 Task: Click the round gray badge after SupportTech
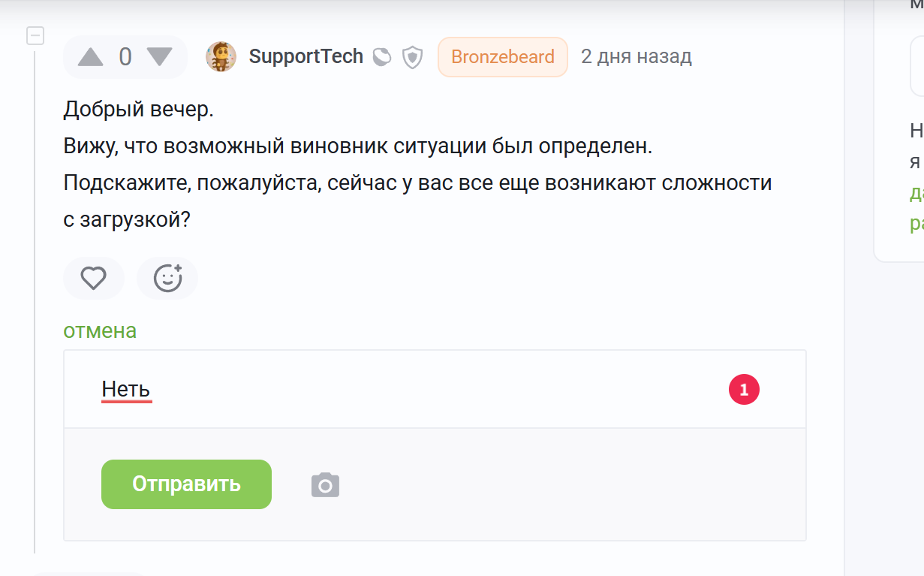(382, 57)
